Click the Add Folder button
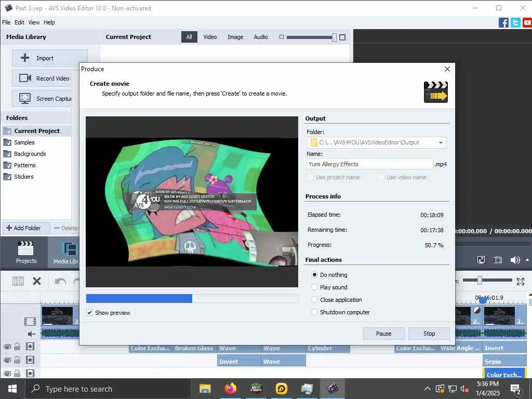The height and width of the screenshot is (399, 532). (x=26, y=228)
